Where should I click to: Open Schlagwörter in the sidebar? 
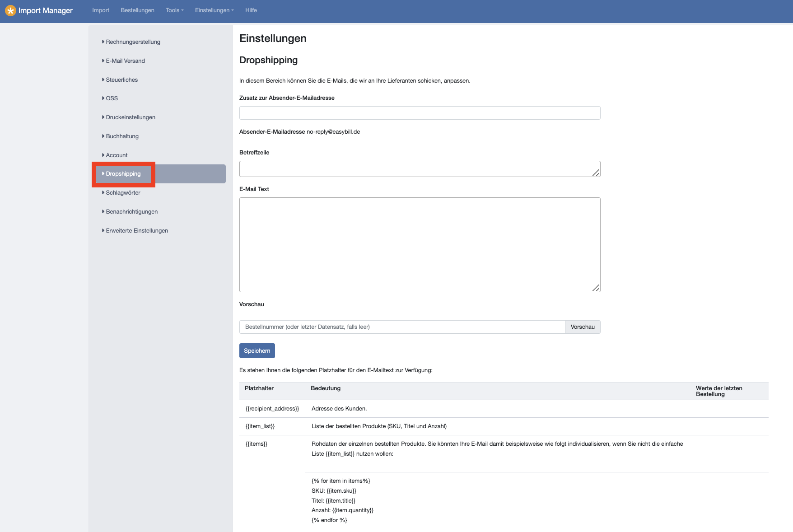click(123, 193)
